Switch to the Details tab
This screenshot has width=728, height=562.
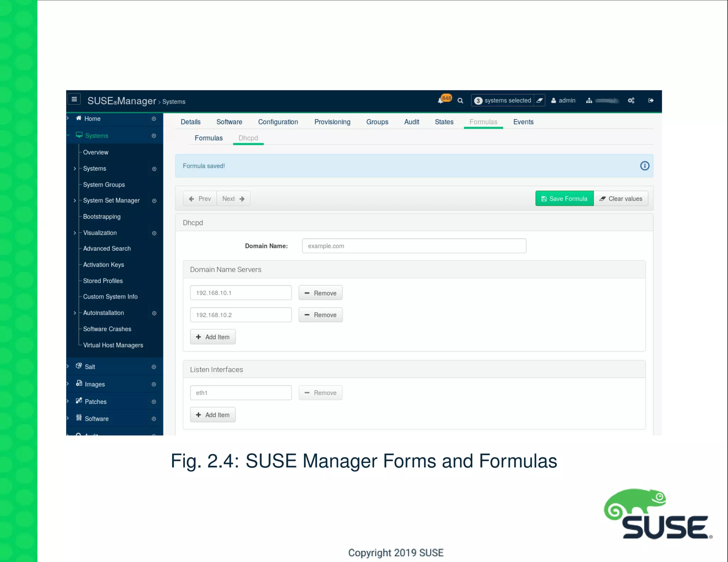pyautogui.click(x=191, y=122)
